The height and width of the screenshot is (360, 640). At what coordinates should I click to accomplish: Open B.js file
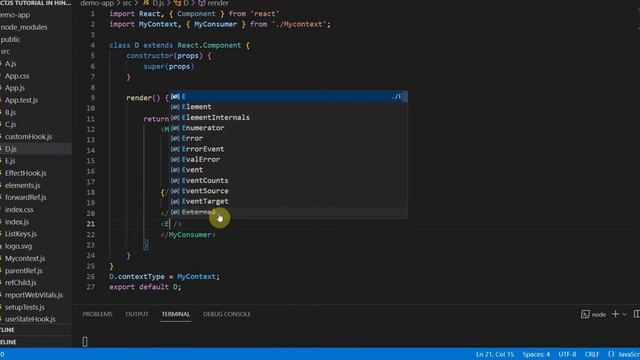click(x=10, y=112)
